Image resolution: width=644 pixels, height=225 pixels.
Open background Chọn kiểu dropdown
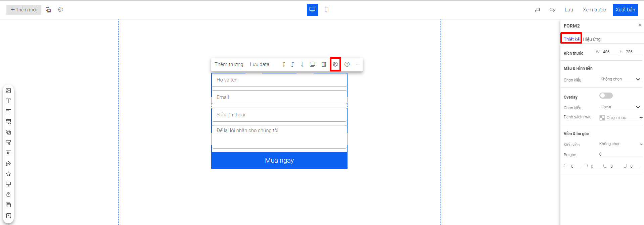pos(620,79)
